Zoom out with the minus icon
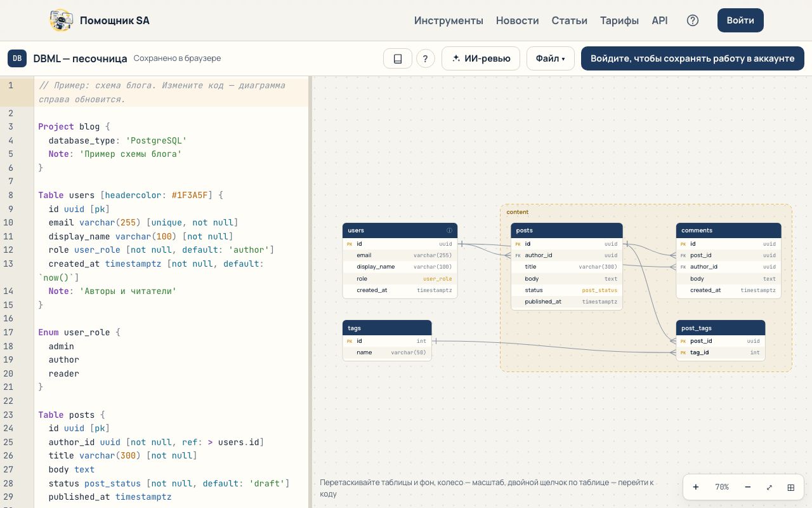812x508 pixels. pos(748,487)
